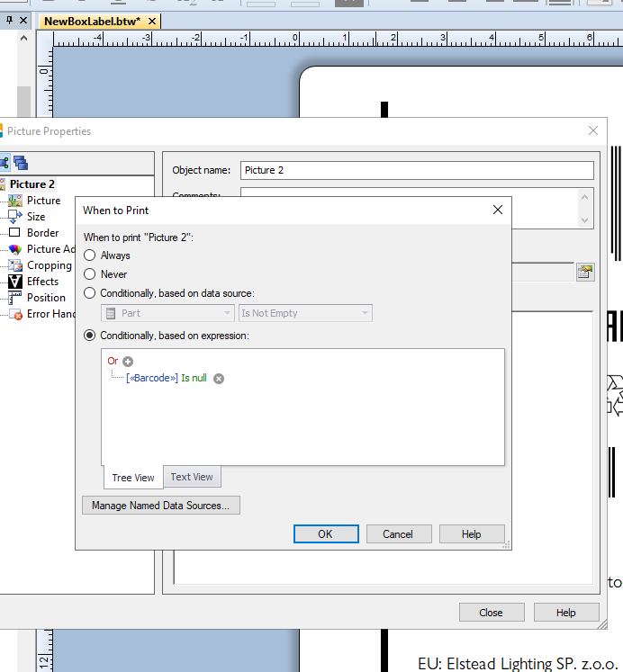The height and width of the screenshot is (672, 623).
Task: Click the Is null operator text
Action: point(194,378)
